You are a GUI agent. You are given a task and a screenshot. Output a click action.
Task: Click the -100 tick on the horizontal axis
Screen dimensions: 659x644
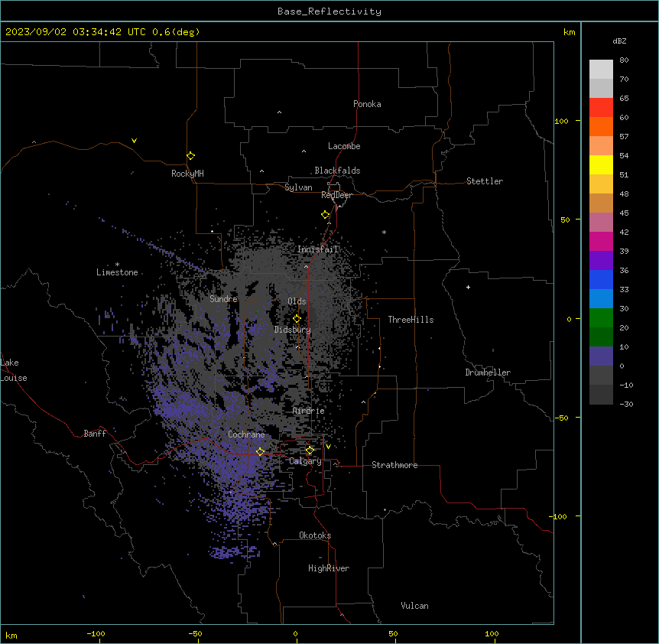click(x=96, y=633)
